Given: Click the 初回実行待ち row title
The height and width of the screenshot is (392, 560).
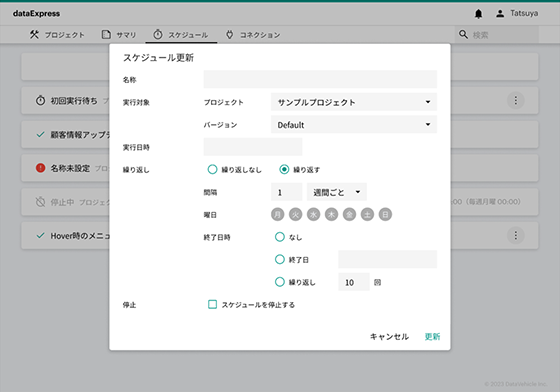Looking at the screenshot, I should pyautogui.click(x=74, y=101).
